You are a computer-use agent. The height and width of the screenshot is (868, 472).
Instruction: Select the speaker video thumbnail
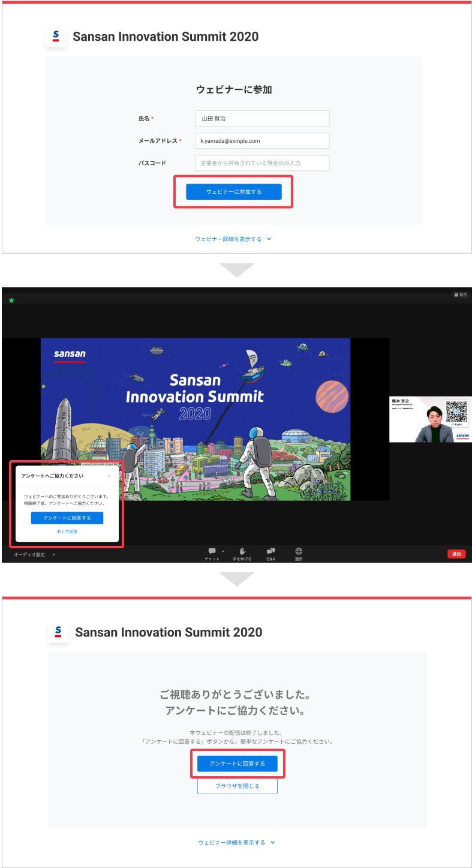click(431, 419)
